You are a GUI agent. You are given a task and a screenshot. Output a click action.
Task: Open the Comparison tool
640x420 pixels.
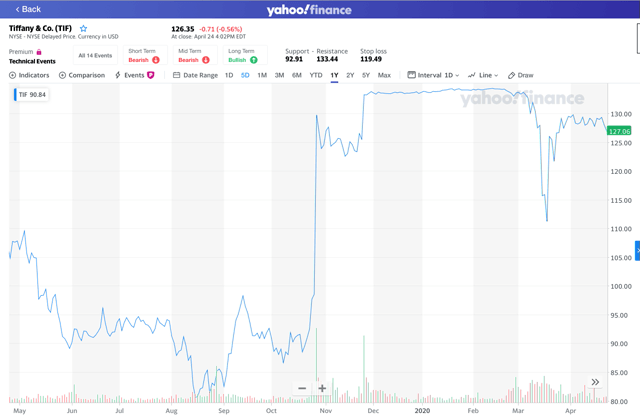coord(82,75)
